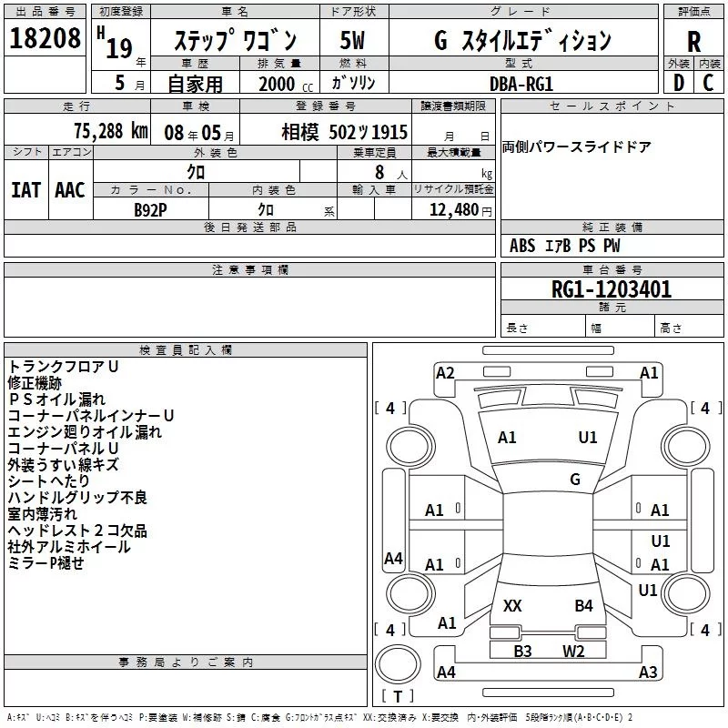728x728 pixels.
Task: Click the A3 mark on the rear bumper
Action: point(648,672)
